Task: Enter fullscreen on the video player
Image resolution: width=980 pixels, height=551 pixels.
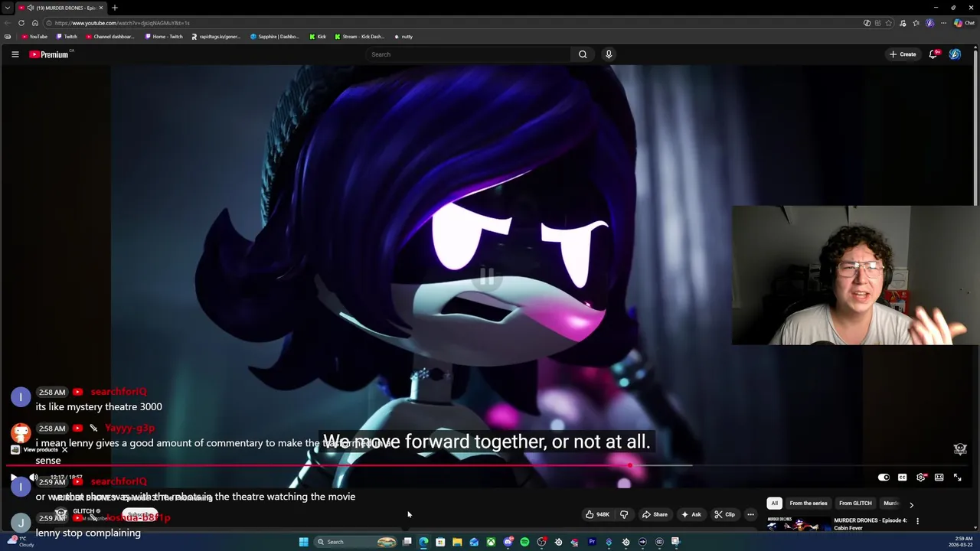Action: click(958, 478)
